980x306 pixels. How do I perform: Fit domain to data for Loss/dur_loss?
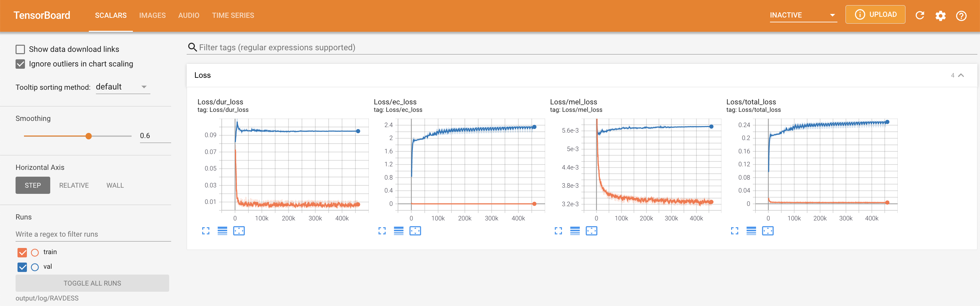pyautogui.click(x=239, y=231)
